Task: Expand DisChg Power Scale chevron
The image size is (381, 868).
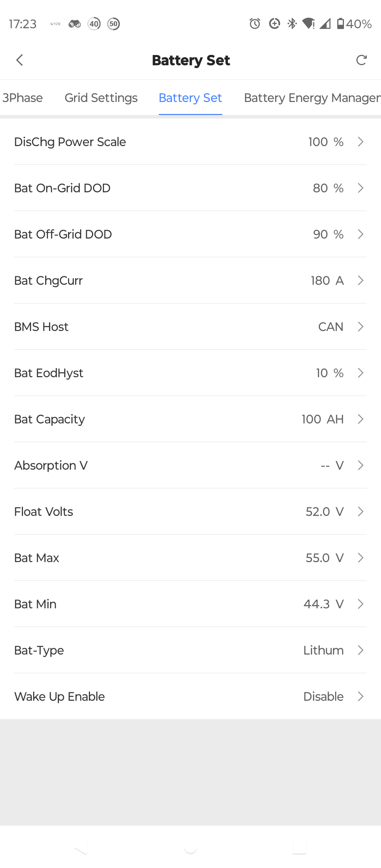Action: (361, 142)
